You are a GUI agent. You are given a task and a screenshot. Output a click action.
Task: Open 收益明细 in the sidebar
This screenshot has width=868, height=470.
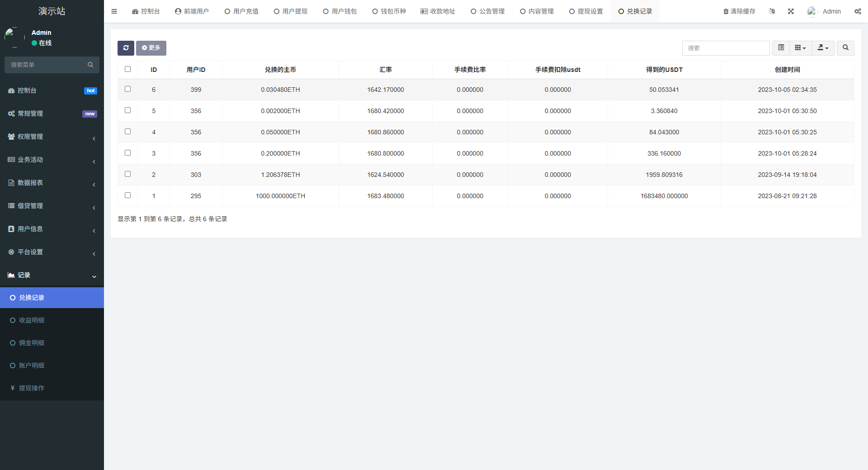point(32,320)
